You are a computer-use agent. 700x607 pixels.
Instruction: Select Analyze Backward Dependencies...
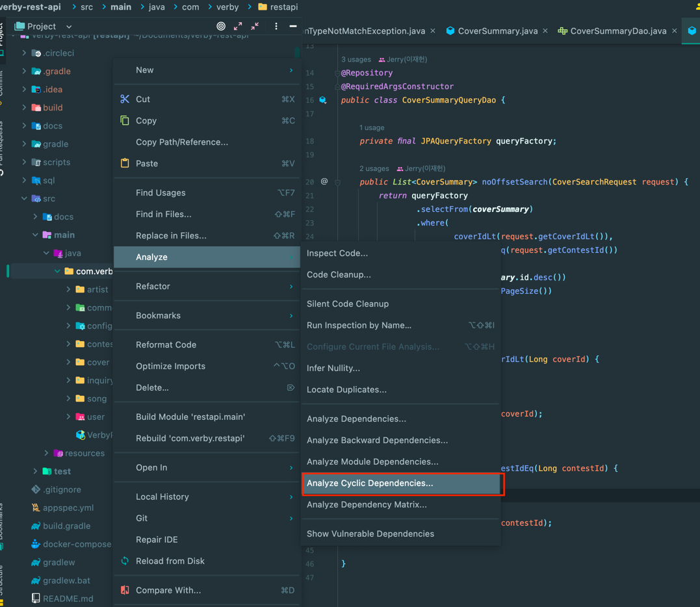coord(400,440)
